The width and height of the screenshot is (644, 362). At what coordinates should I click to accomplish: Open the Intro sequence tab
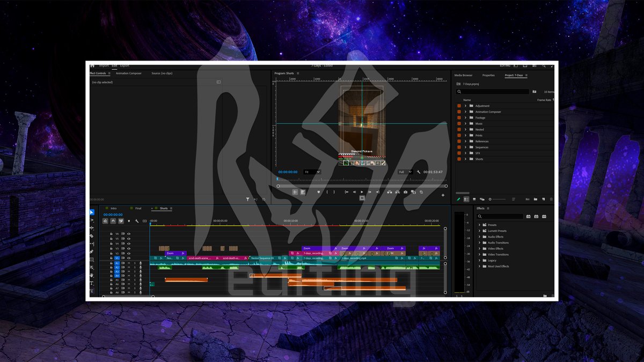[113, 208]
